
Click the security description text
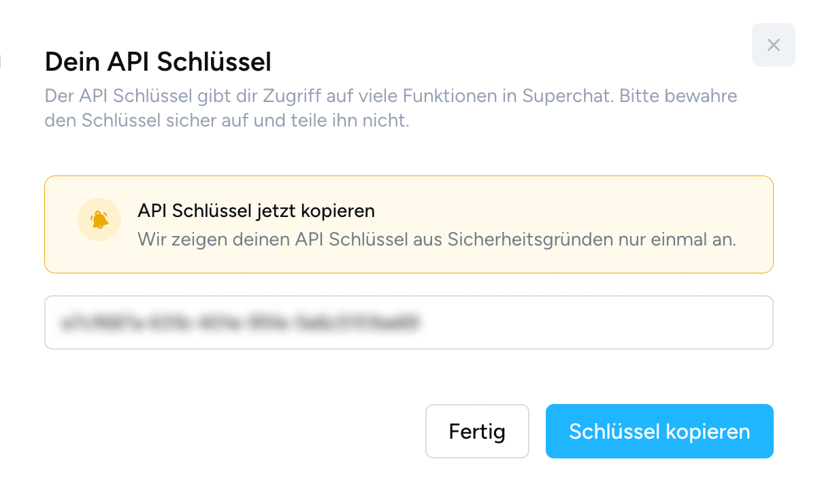pyautogui.click(x=390, y=109)
